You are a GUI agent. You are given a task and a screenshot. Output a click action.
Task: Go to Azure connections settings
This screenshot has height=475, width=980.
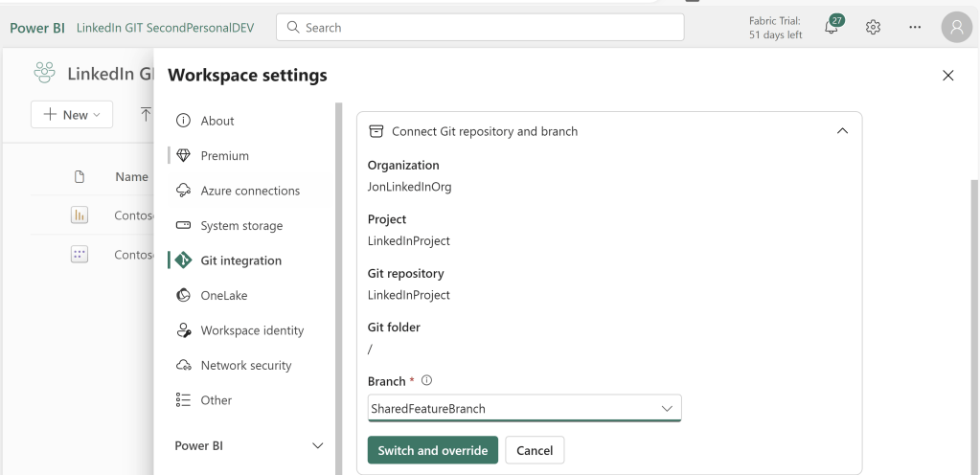click(x=249, y=191)
